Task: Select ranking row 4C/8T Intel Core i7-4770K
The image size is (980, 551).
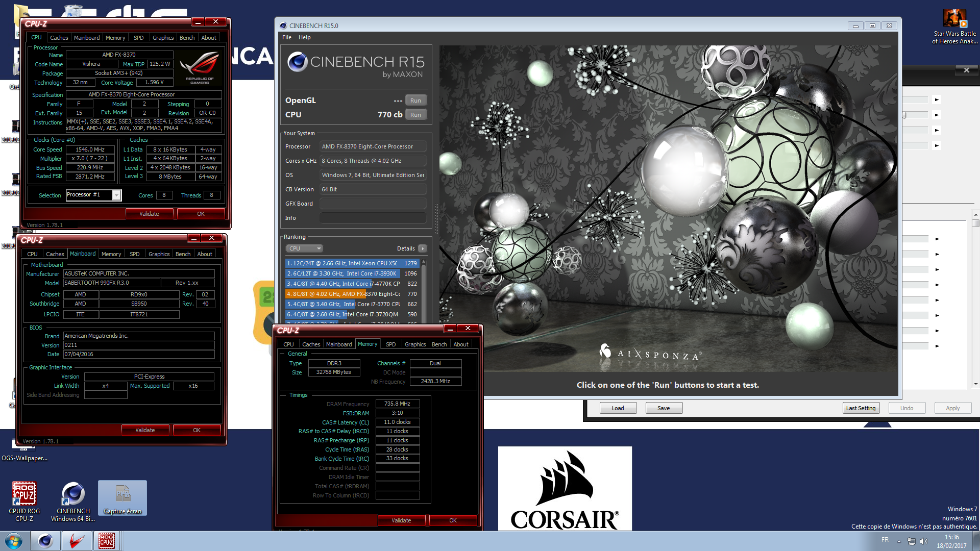Action: 352,284
